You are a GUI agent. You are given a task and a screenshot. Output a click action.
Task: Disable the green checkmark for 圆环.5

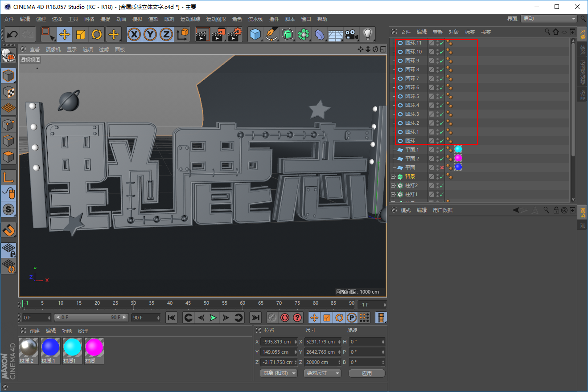(442, 97)
